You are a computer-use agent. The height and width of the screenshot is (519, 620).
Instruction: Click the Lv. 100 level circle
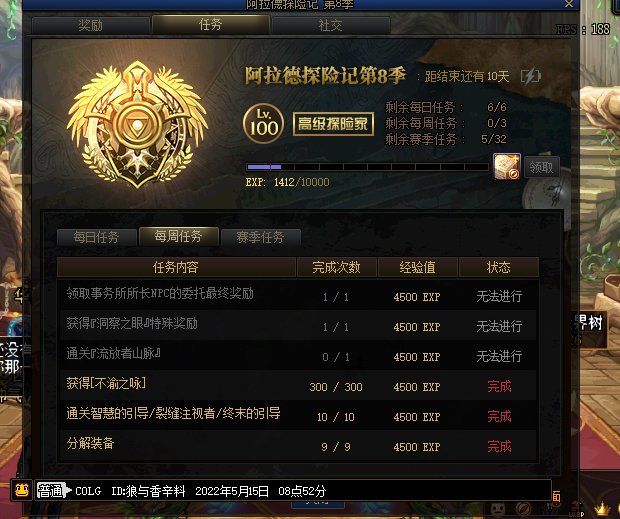point(263,123)
